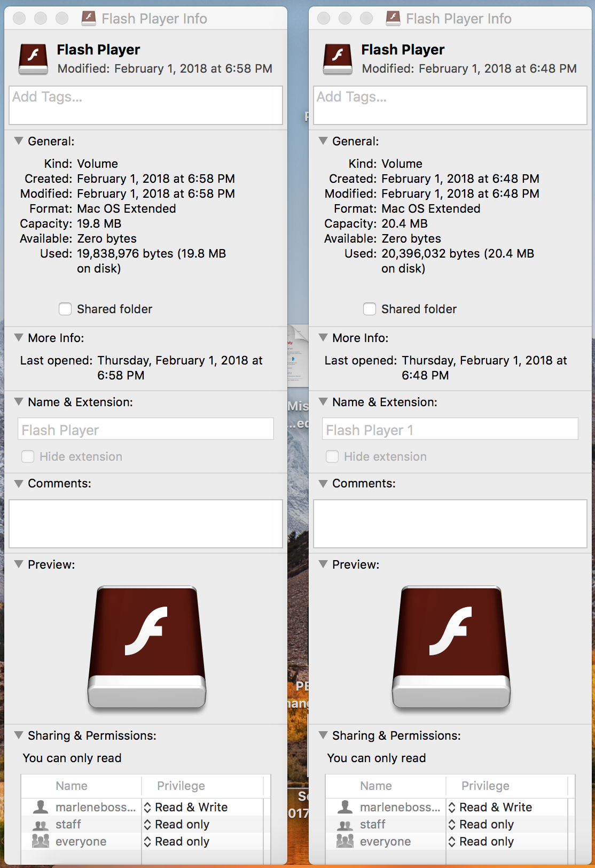The height and width of the screenshot is (868, 595).
Task: Click 'You can only read' text in right window
Action: coord(377,758)
